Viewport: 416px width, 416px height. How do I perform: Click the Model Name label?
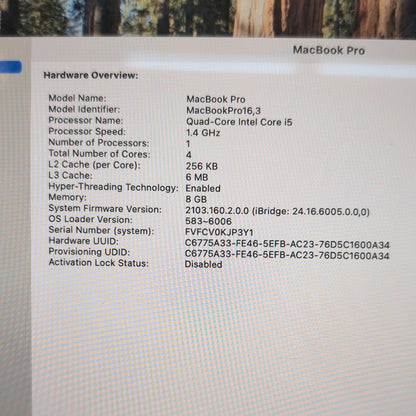77,98
